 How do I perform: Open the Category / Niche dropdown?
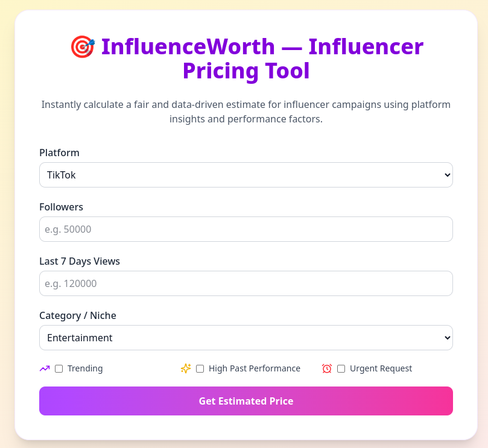(246, 338)
